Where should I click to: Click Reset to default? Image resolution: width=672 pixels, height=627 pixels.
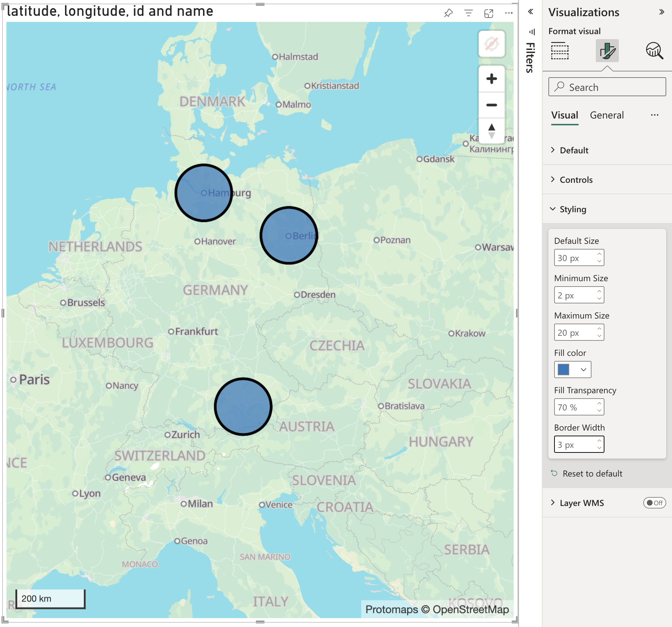pos(592,473)
